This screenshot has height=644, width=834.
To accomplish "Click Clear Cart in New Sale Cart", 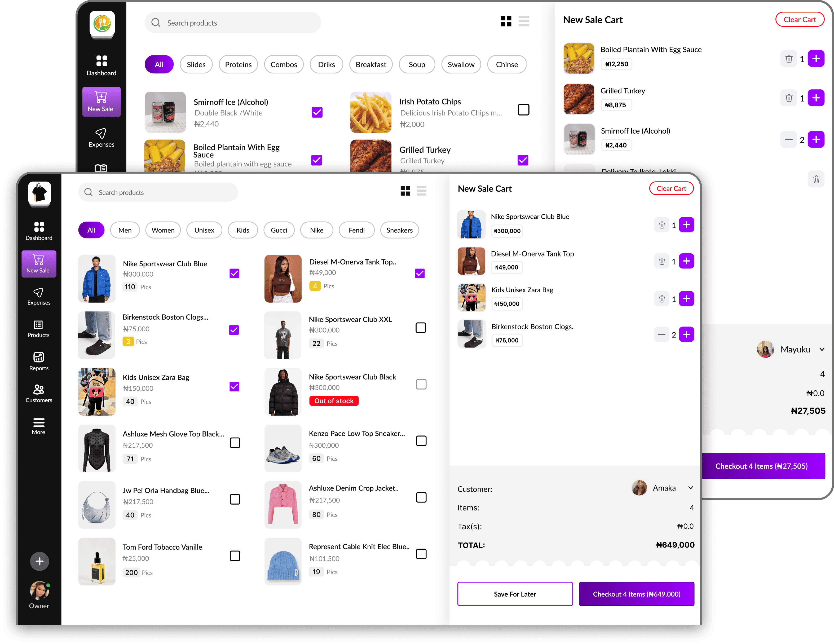I will 671,188.
